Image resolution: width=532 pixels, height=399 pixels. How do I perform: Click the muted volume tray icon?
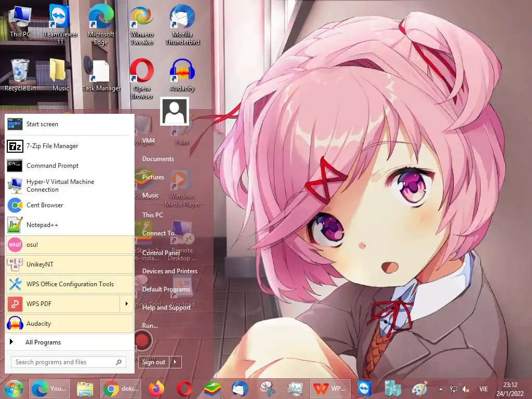point(466,389)
